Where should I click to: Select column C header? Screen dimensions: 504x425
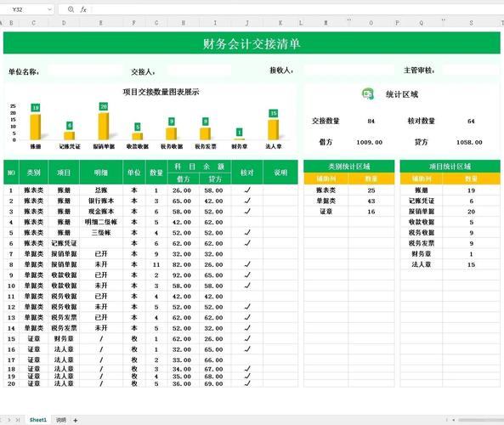[x=34, y=23]
